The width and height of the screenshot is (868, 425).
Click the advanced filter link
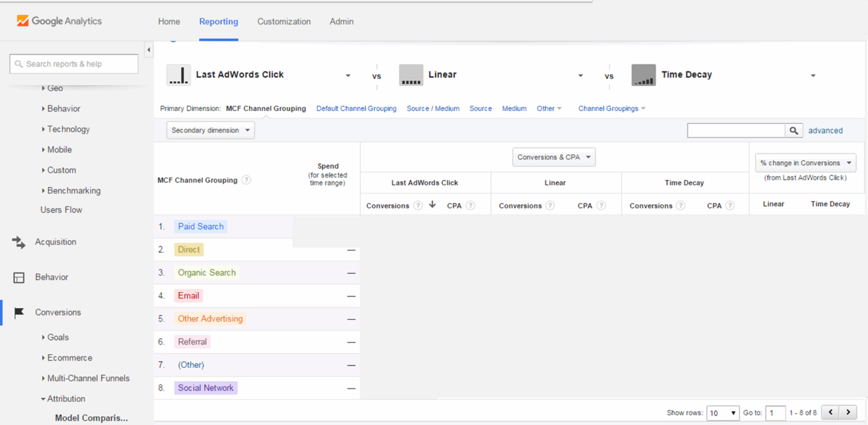click(826, 131)
